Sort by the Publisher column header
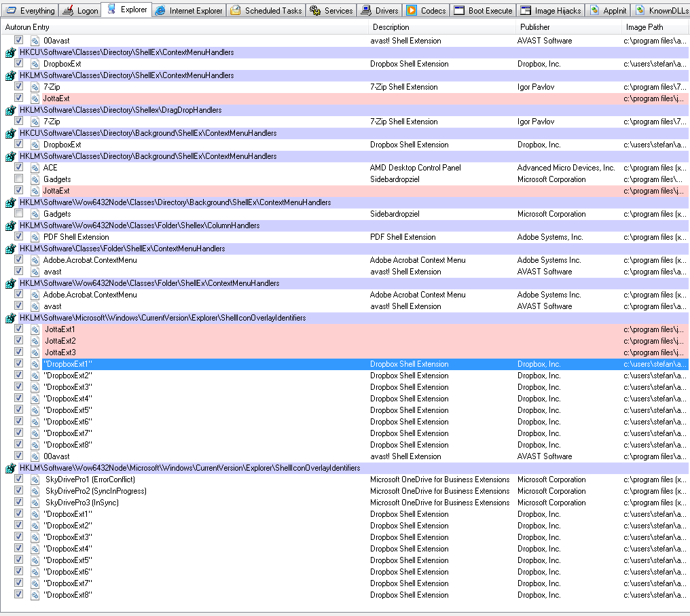The height and width of the screenshot is (616, 690). (568, 27)
